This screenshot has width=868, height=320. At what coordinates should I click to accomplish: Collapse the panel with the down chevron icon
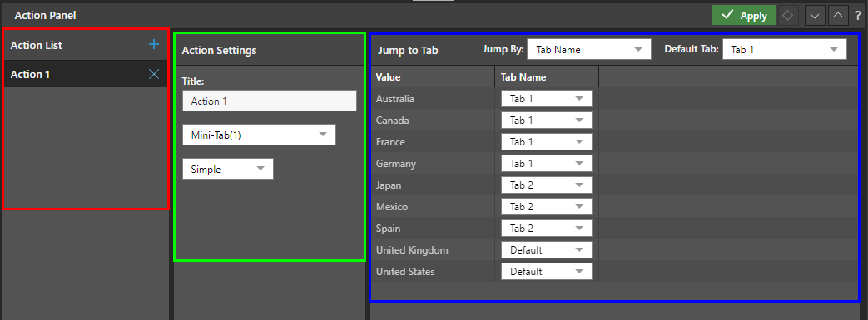point(814,16)
